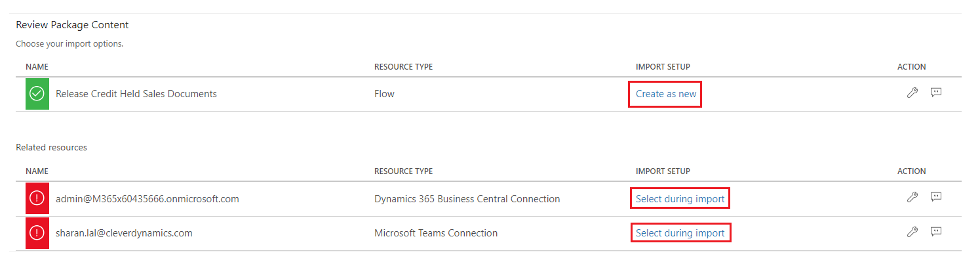980x264 pixels.
Task: Select the admin@M365x60435666.onmicrosoft.com entry
Action: click(x=147, y=198)
